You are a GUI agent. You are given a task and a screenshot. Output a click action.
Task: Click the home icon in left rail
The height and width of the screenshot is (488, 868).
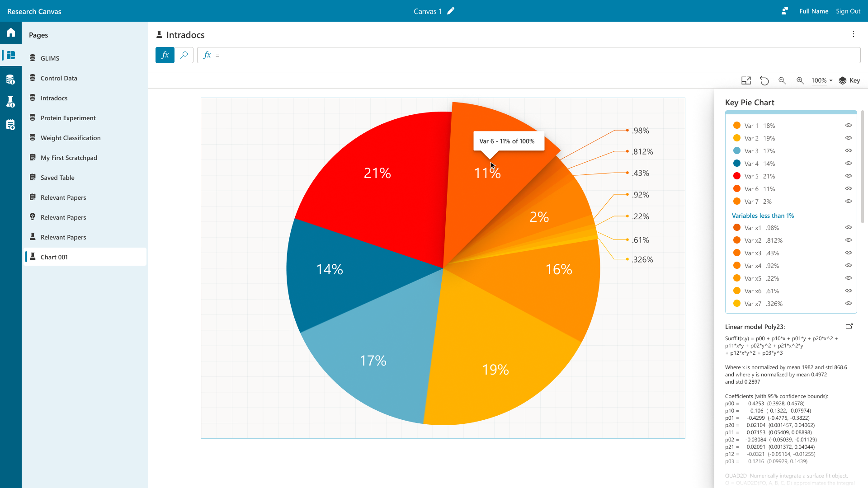11,33
